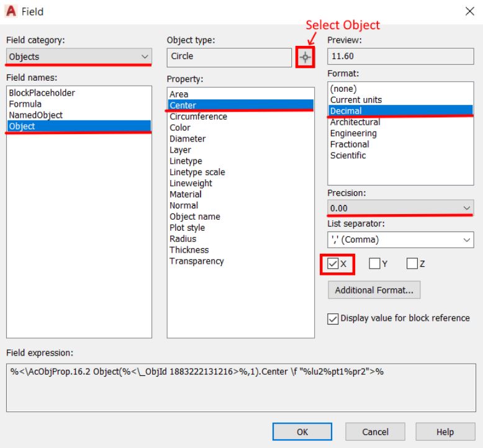Select the Transparency property
This screenshot has height=448, width=483.
(x=241, y=261)
